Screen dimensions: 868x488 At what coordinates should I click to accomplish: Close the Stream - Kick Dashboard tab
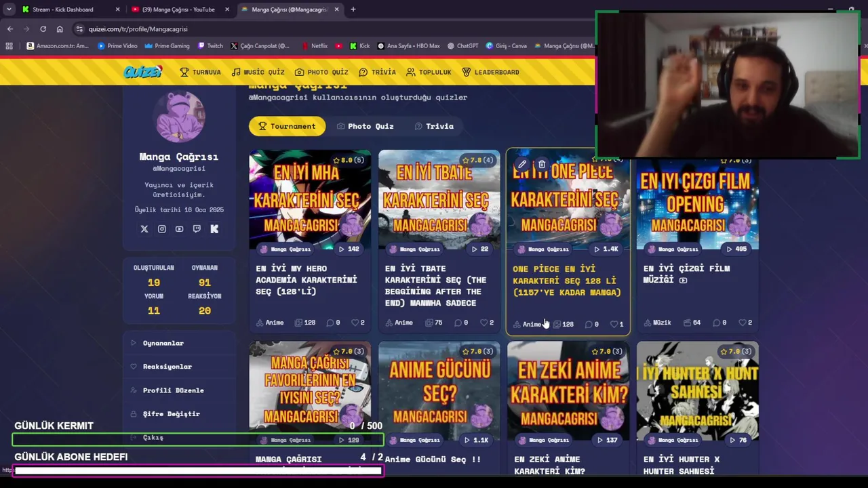tap(117, 9)
